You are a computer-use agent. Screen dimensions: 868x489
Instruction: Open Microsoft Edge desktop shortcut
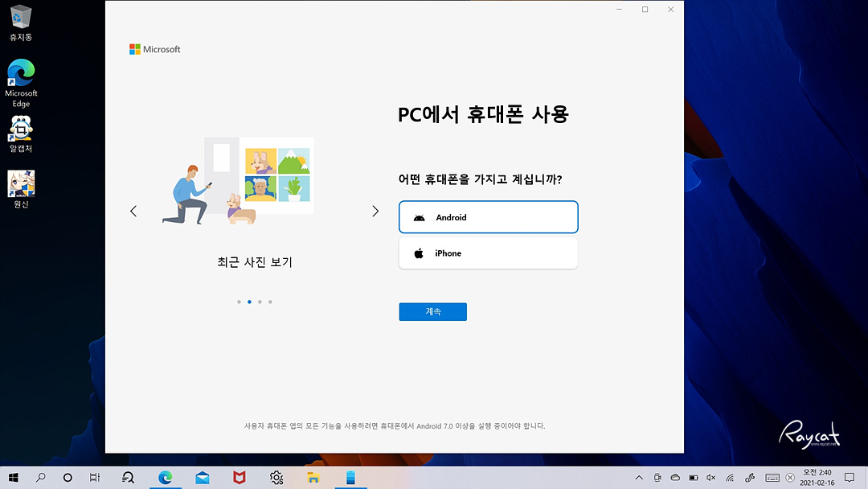click(x=21, y=83)
